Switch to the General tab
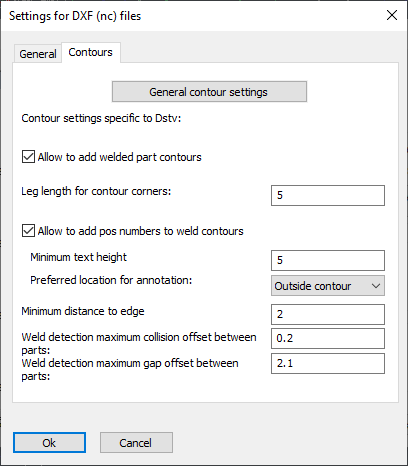 tap(38, 53)
